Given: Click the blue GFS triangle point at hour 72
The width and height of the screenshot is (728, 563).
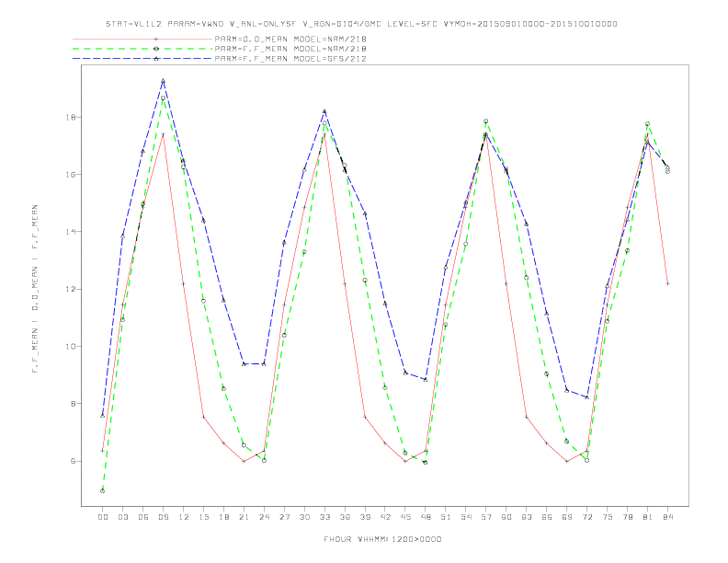Looking at the screenshot, I should 586,397.
